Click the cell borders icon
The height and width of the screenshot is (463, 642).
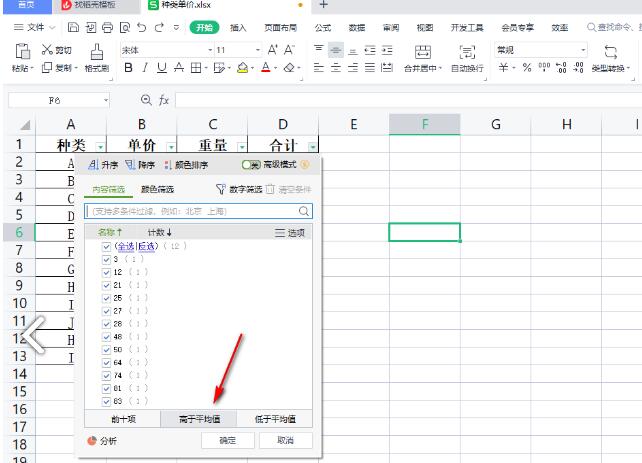tap(196, 68)
